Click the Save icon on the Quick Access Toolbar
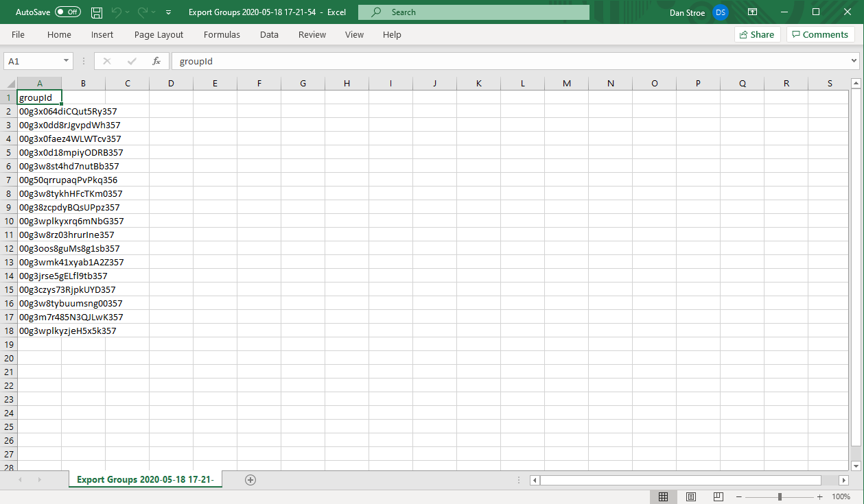This screenshot has width=864, height=504. point(96,12)
